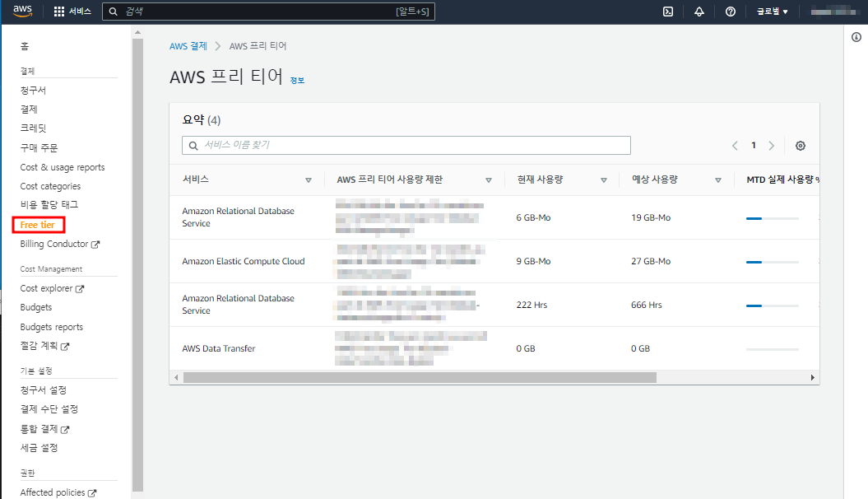Open Cost categories in sidebar
868x499 pixels.
tap(50, 186)
